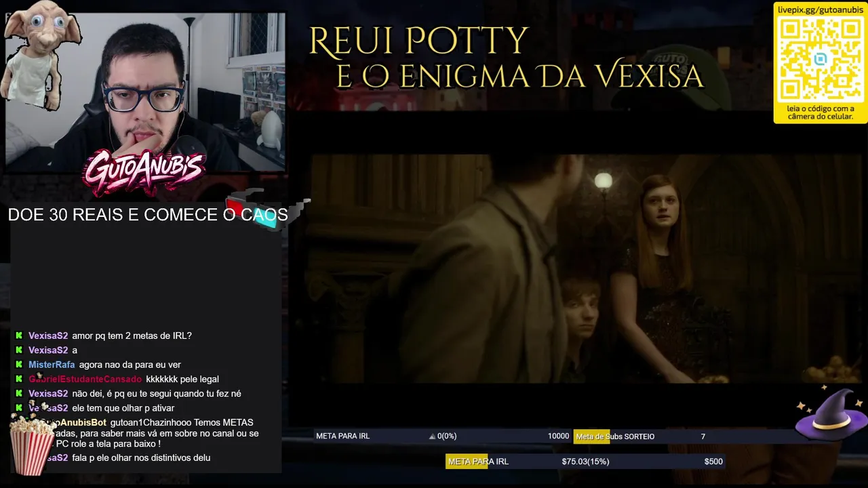
Task: Click username MisterRafa in chat
Action: [x=52, y=365]
